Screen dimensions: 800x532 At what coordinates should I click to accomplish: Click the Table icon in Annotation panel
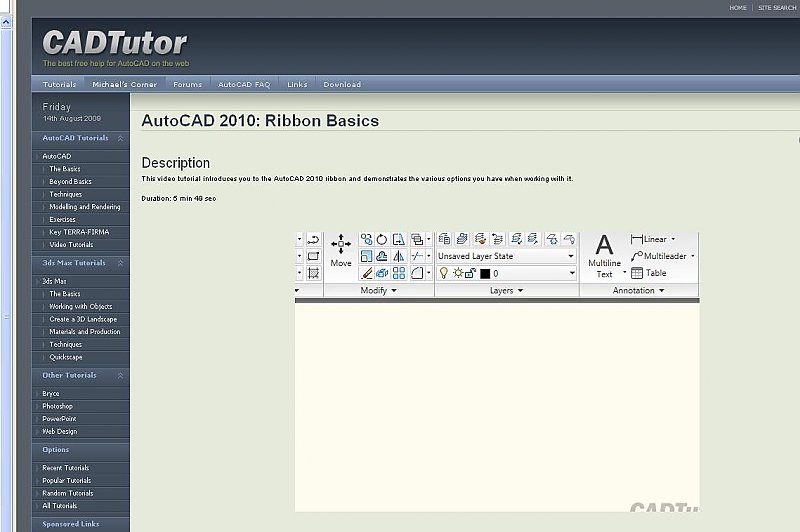tap(637, 273)
